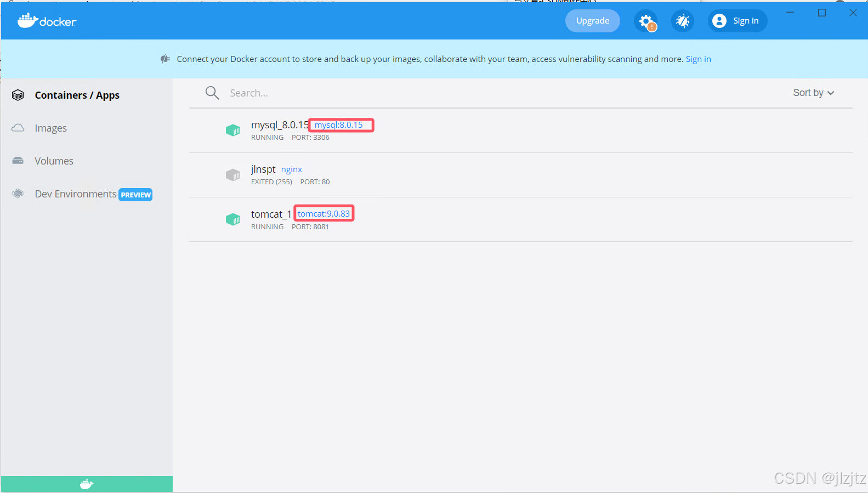Focus the Search input field
Screen dimensions: 868x493
(493, 93)
